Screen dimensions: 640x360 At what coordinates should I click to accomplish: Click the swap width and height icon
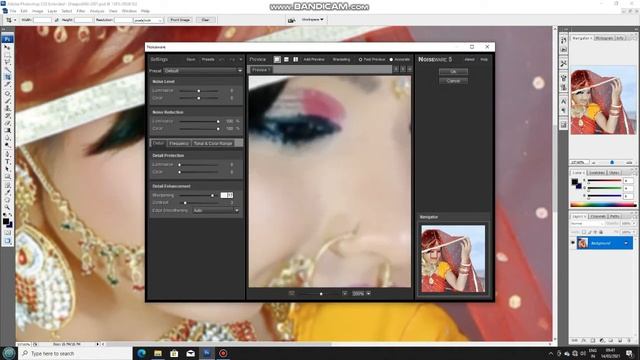56,20
